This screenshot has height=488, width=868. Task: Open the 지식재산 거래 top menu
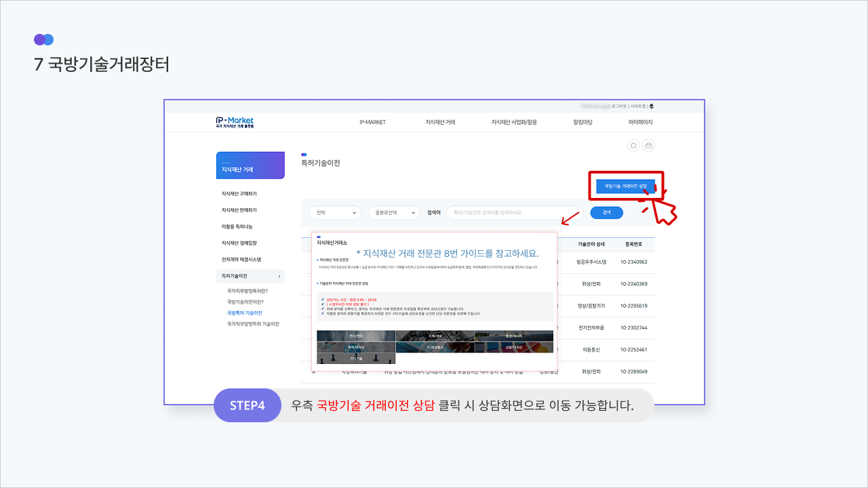pos(440,122)
